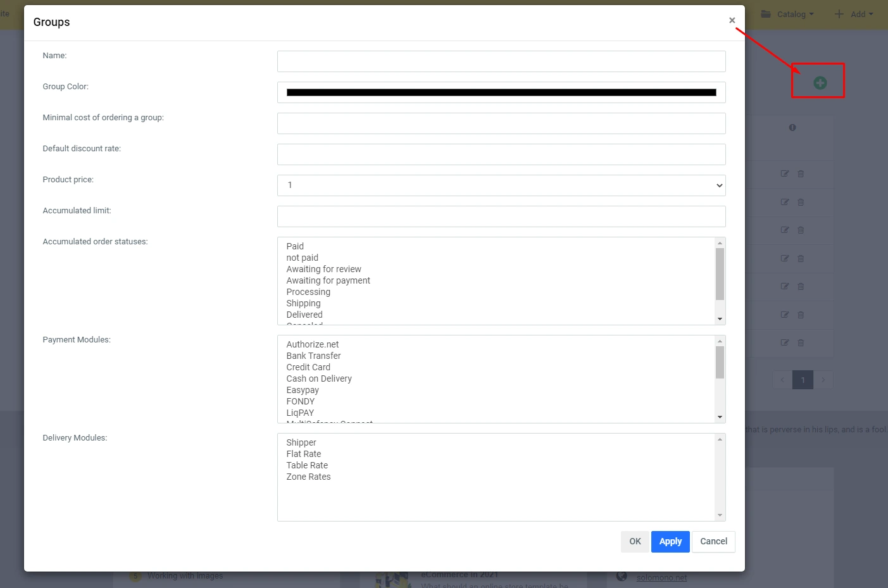The height and width of the screenshot is (588, 888).
Task: Click the Cancel button in the Groups dialog
Action: click(x=713, y=541)
